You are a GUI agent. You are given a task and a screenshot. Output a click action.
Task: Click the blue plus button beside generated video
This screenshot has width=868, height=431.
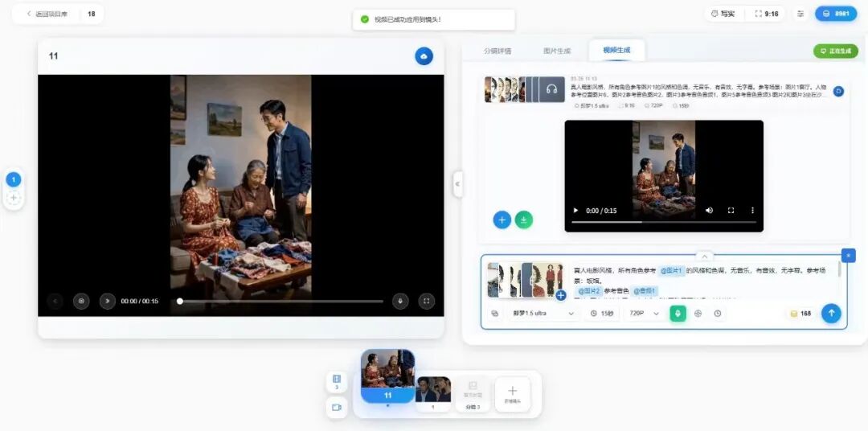pyautogui.click(x=502, y=219)
